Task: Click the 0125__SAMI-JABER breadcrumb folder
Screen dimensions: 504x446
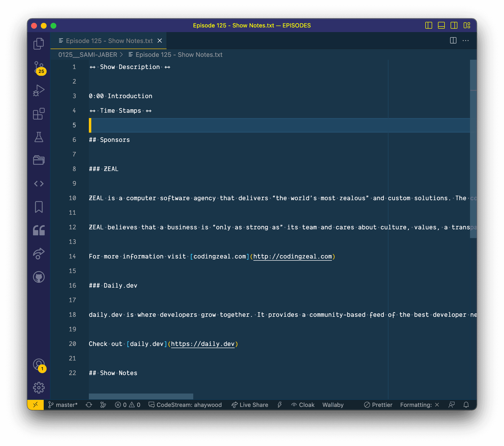Action: (x=88, y=54)
